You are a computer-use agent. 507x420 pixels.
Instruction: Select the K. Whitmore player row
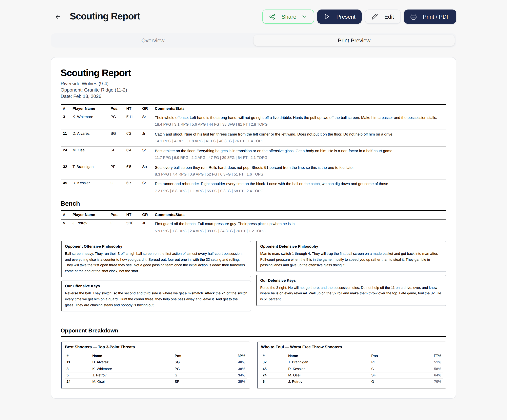(253, 121)
